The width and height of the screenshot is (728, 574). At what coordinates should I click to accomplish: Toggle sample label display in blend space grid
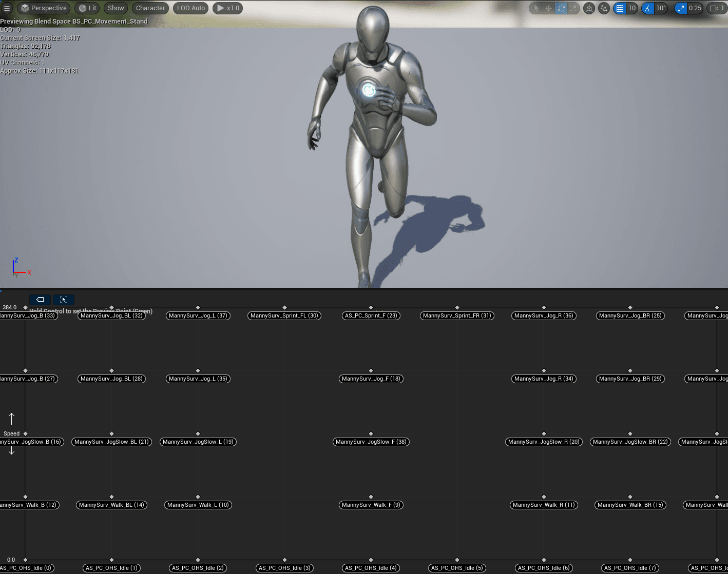click(x=40, y=300)
